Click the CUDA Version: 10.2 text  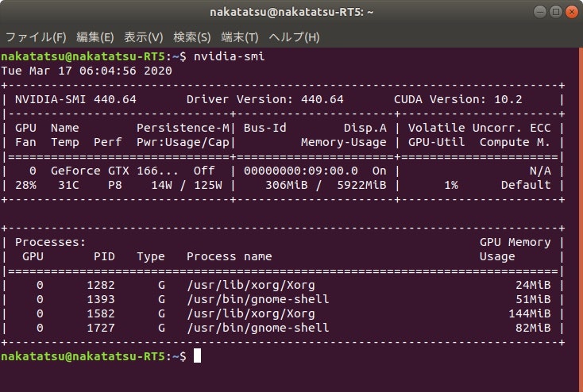[458, 99]
